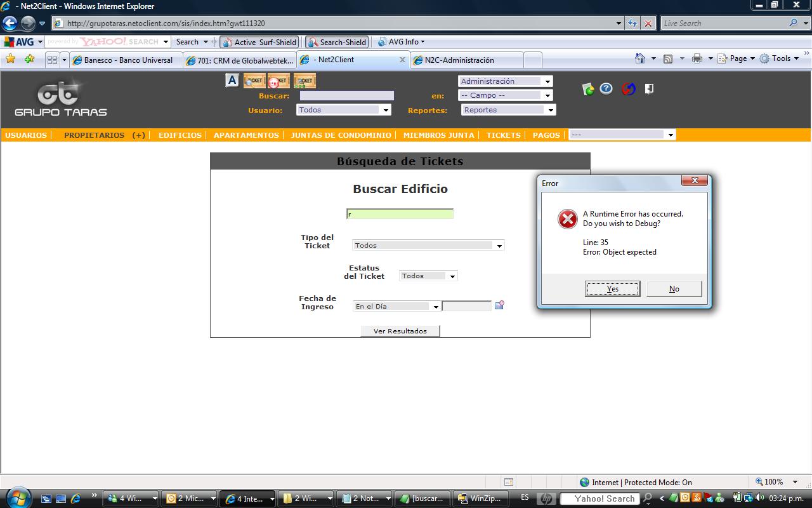The height and width of the screenshot is (508, 812).
Task: Click the Live Search magnifier icon
Action: coord(794,23)
